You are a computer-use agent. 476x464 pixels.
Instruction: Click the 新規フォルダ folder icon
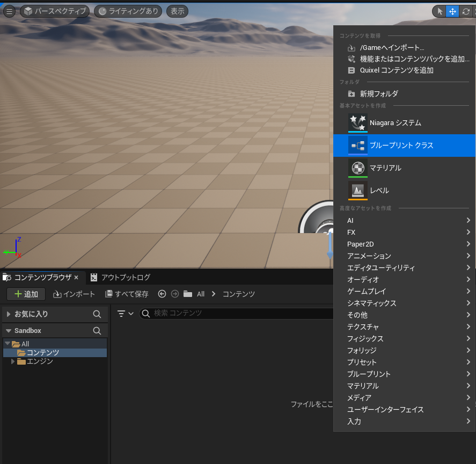[x=351, y=93]
